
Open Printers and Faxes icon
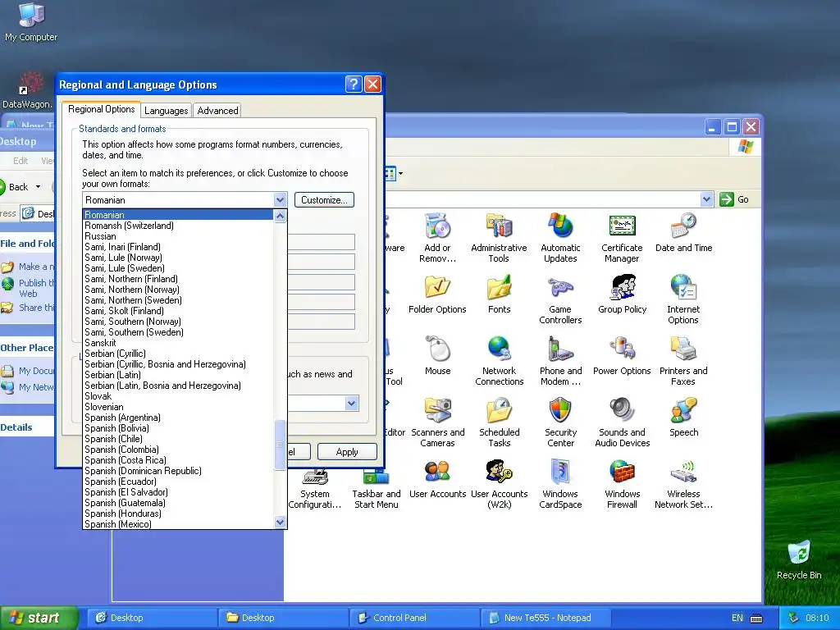click(x=683, y=361)
